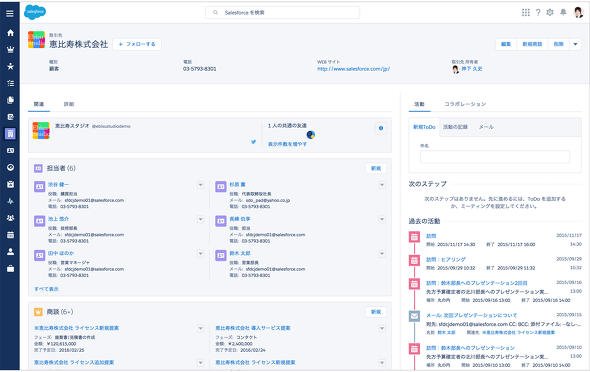590x372 pixels.
Task: Open the App Launcher grid icon
Action: 526,12
